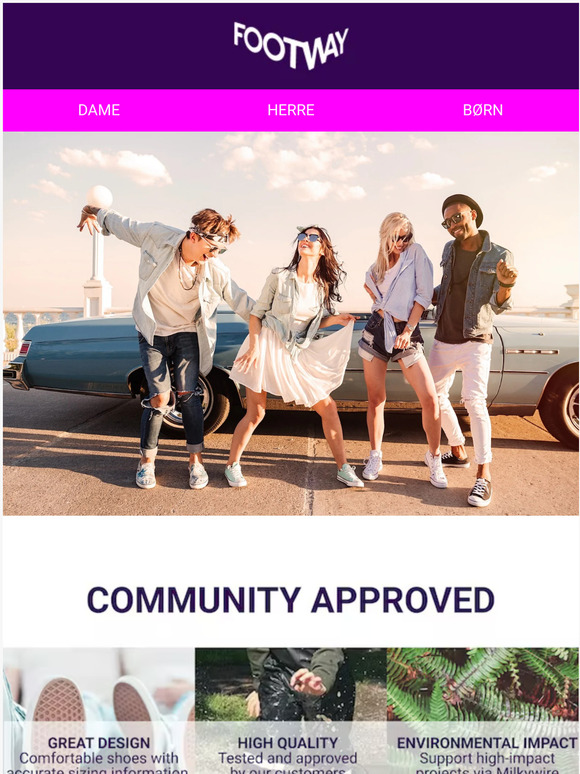Open the DAME category
Screen dimensions: 580x774
click(x=99, y=110)
